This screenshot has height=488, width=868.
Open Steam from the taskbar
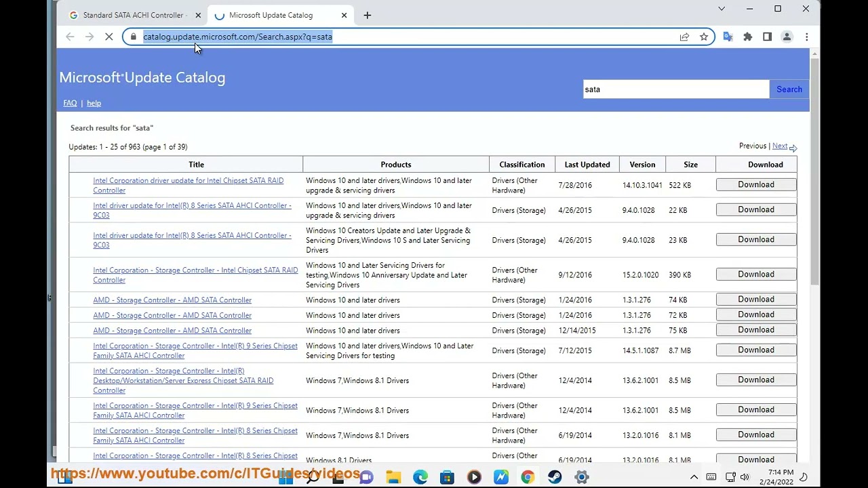(555, 477)
